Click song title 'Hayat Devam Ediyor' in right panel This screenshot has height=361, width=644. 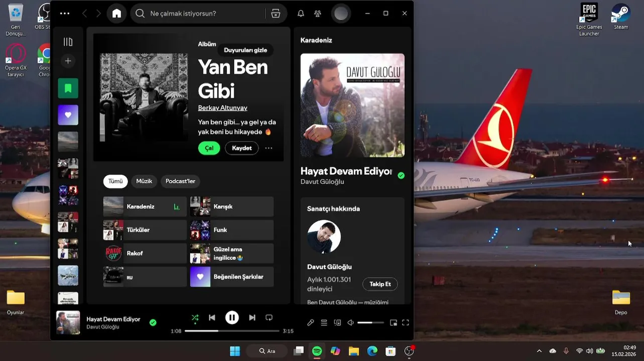click(346, 171)
